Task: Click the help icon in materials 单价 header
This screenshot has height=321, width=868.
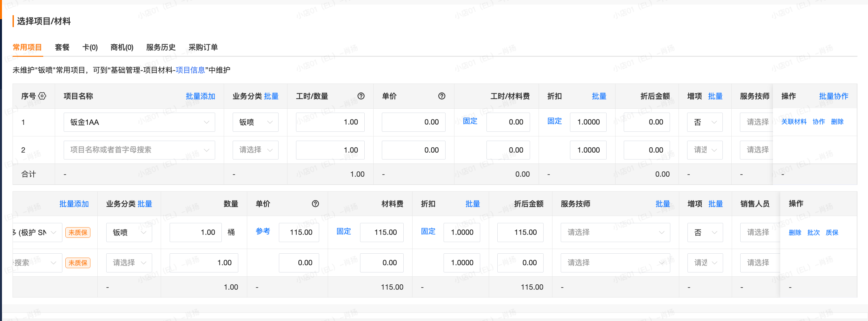Action: point(315,204)
